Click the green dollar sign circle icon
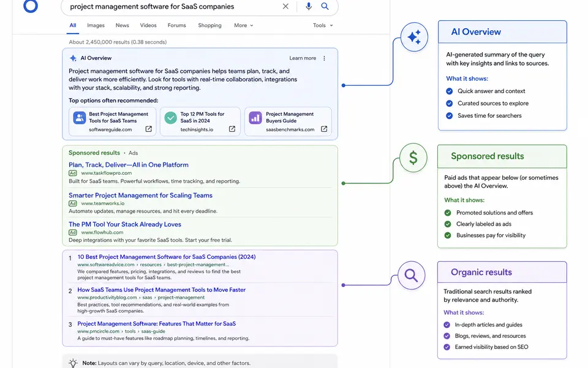This screenshot has height=368, width=588. (x=413, y=158)
